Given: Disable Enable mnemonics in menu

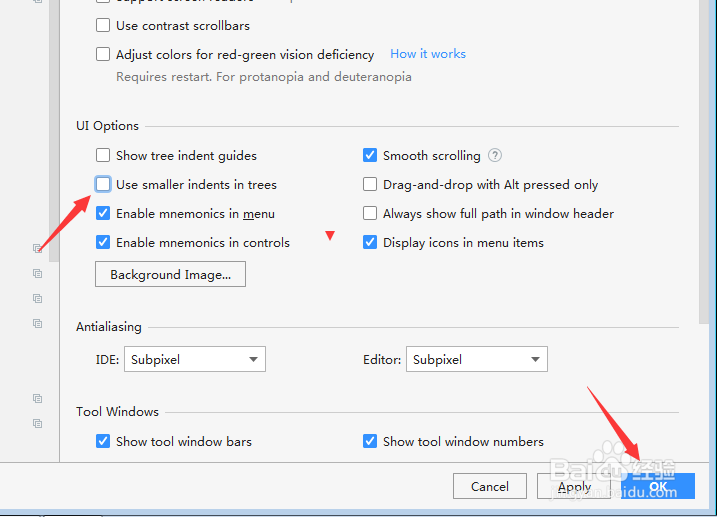Looking at the screenshot, I should (103, 213).
